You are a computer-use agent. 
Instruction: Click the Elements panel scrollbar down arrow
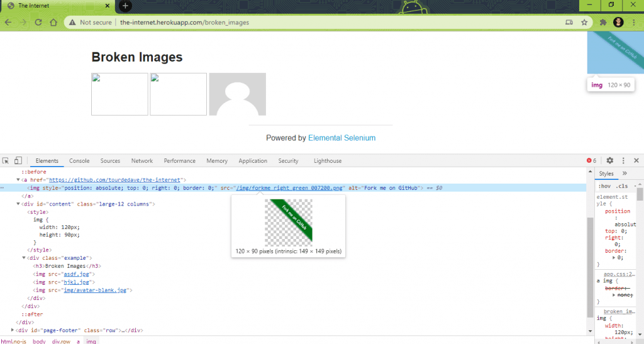[x=590, y=331]
